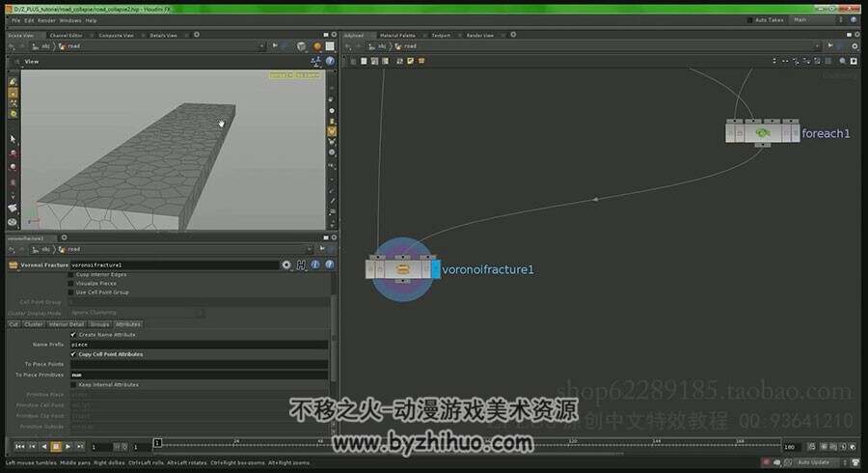Expand the network editor path dropdown
The width and height of the screenshot is (868, 473).
817,46
